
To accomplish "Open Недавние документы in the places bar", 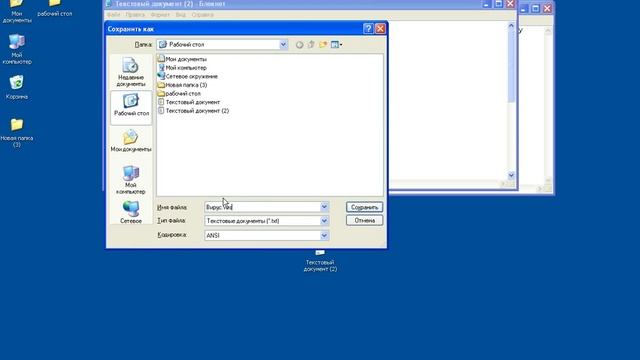I will tap(131, 72).
